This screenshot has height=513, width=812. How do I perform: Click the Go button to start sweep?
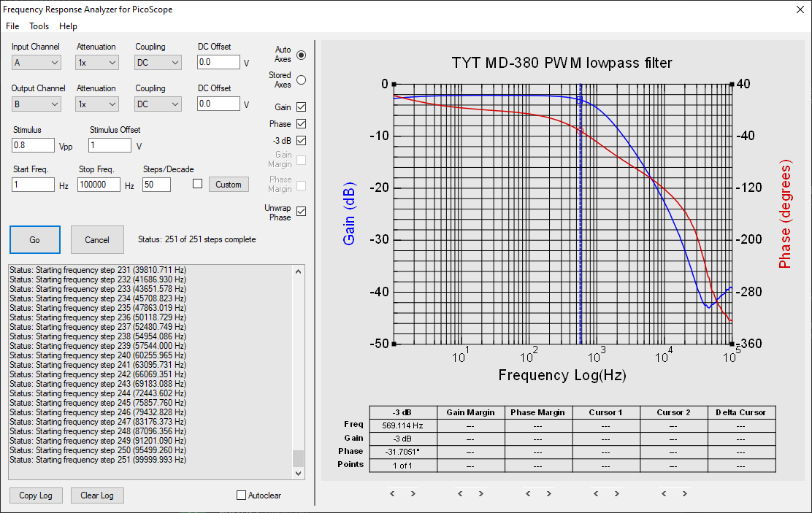pos(34,239)
